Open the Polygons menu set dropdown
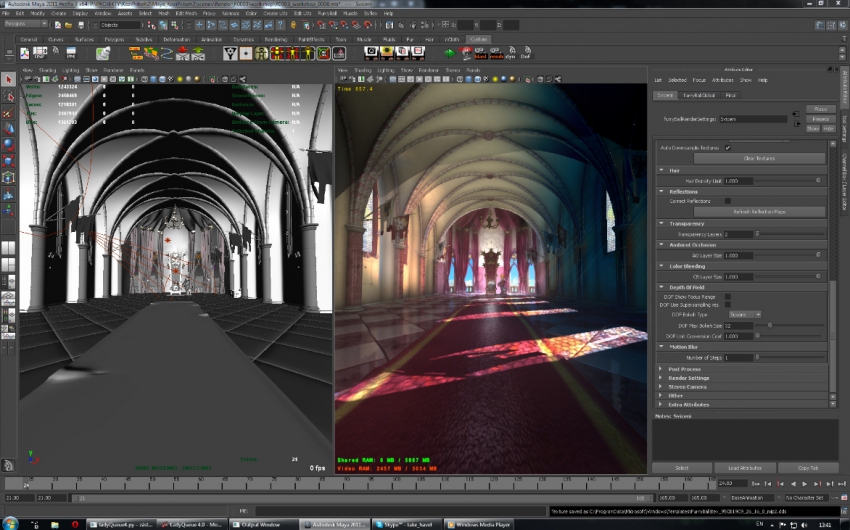The width and height of the screenshot is (850, 530). tap(25, 24)
